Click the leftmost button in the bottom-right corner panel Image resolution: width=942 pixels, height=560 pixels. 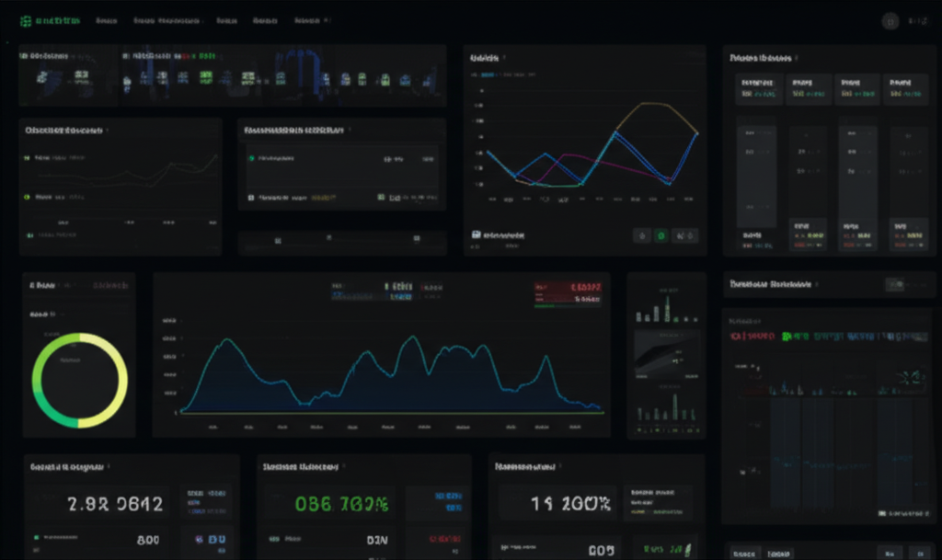[x=744, y=553]
